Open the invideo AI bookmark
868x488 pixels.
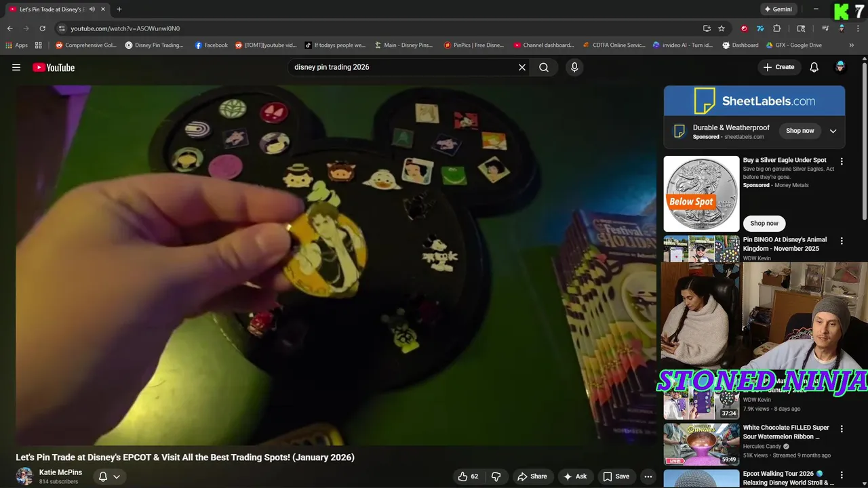click(x=683, y=45)
